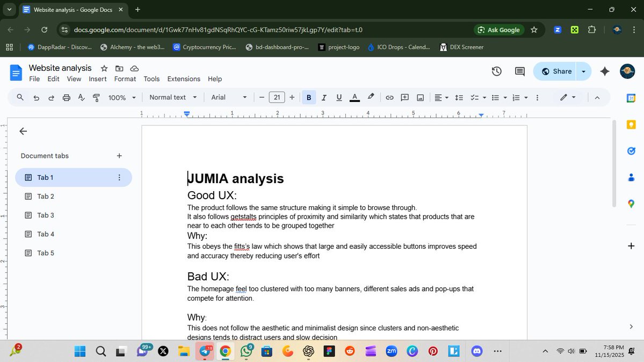Screen dimensions: 644x362
Task: Open the checklist menu arrow
Action: pyautogui.click(x=484, y=97)
